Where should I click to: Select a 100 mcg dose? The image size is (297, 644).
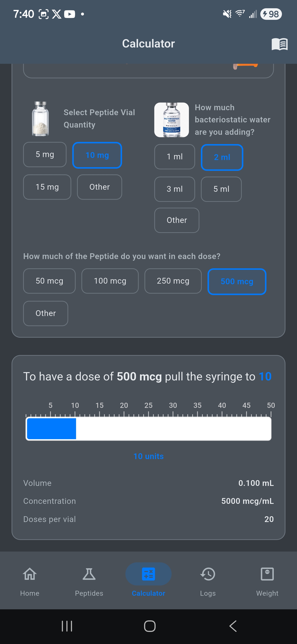coord(110,281)
